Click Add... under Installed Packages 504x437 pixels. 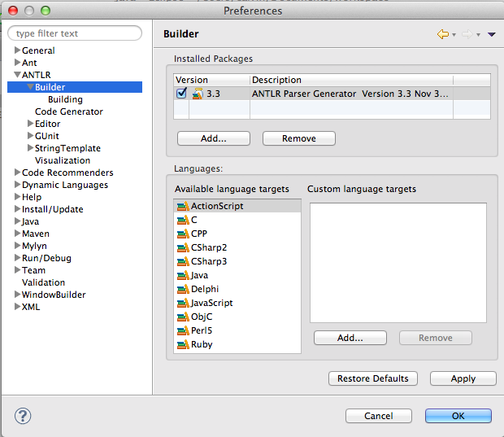(x=214, y=138)
